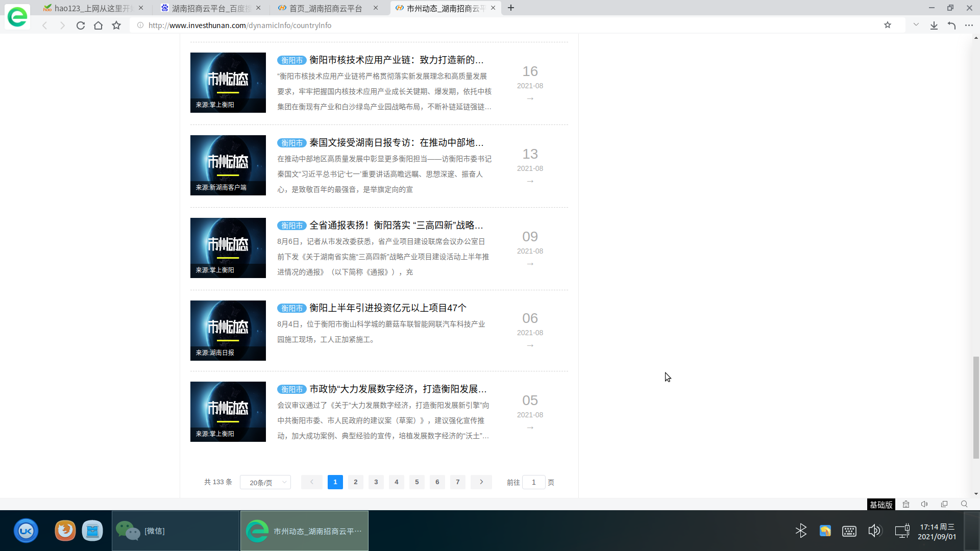Open the browser home page icon
Screen dimensions: 980x551
click(99, 26)
